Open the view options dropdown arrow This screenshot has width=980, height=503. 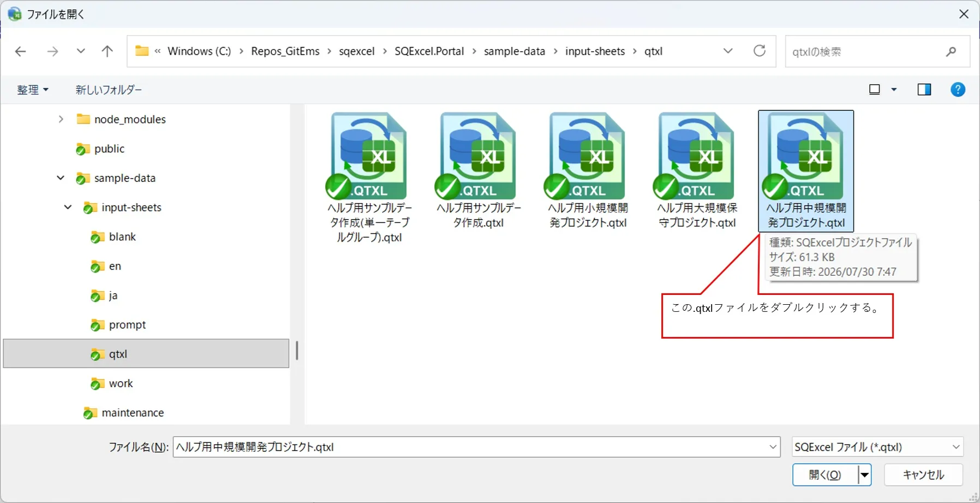click(x=894, y=90)
